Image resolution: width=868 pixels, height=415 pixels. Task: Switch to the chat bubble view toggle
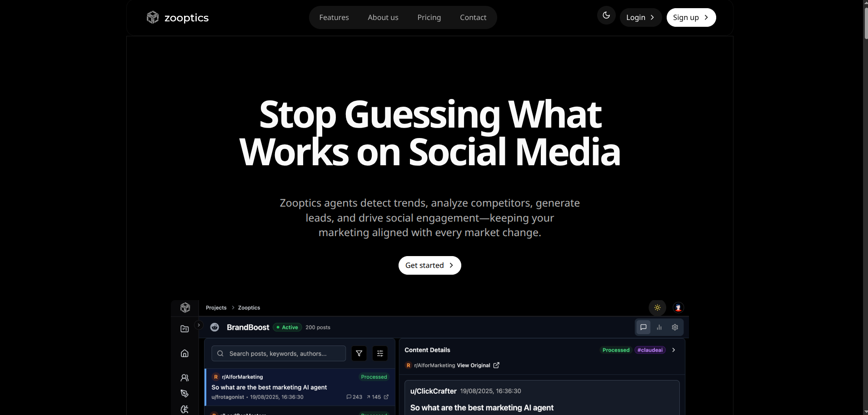click(x=644, y=327)
